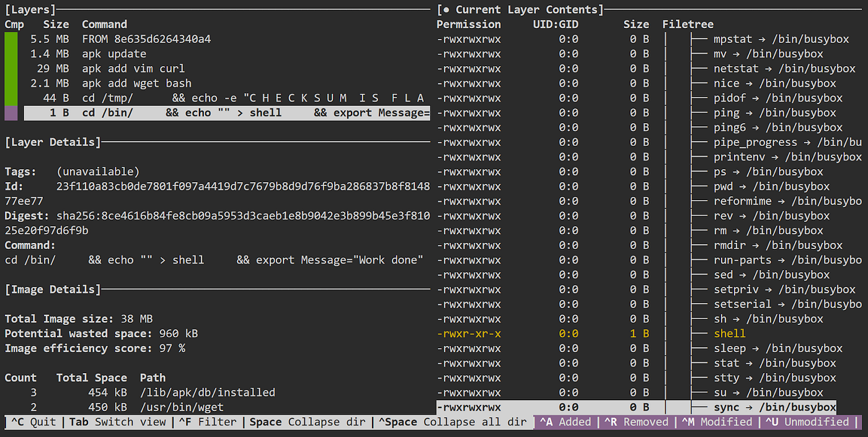
Task: Select the ps file tree entry
Action: pos(768,172)
